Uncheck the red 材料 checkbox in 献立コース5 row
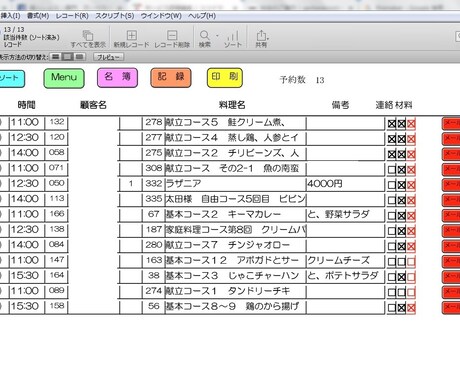The width and height of the screenshot is (460, 380). click(411, 124)
